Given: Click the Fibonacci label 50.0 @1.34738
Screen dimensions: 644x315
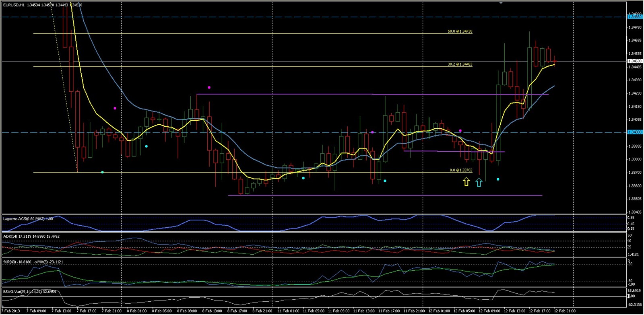Looking at the screenshot, I should point(460,31).
